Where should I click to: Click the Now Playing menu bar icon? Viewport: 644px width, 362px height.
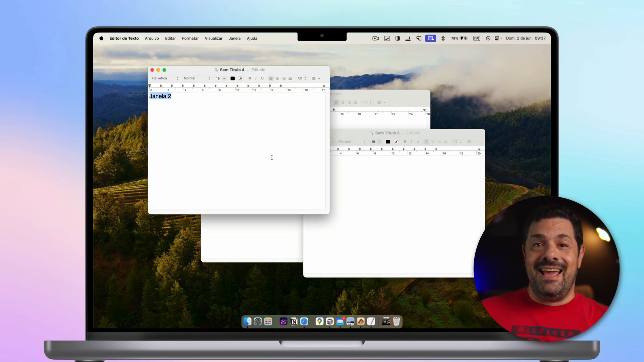488,39
